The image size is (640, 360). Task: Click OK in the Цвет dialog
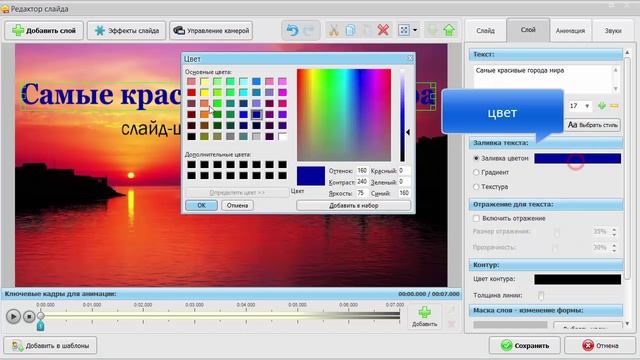pyautogui.click(x=201, y=205)
